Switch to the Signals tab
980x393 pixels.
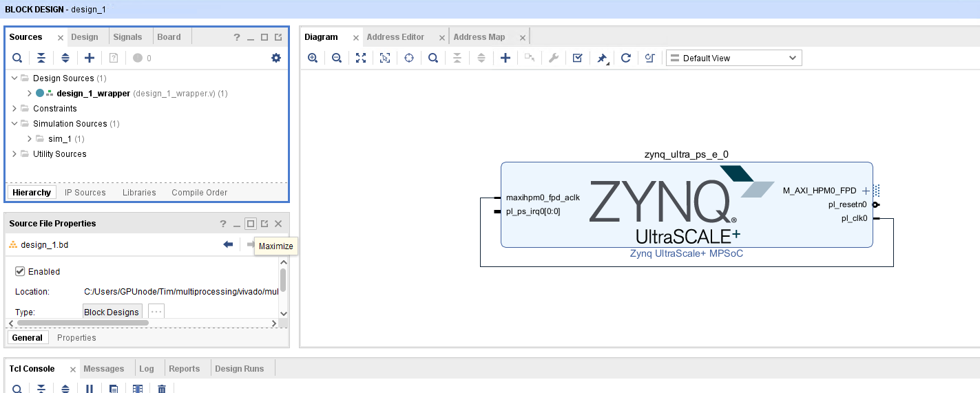point(127,37)
